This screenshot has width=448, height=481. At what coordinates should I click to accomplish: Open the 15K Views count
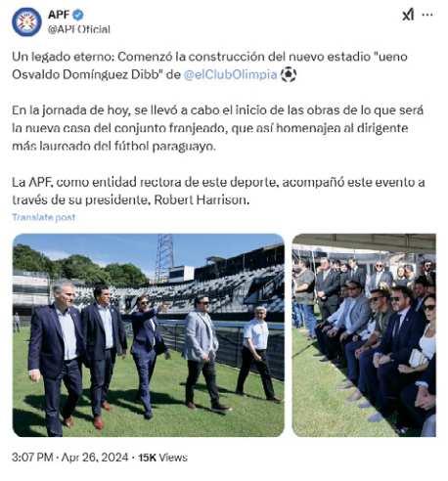tap(162, 458)
